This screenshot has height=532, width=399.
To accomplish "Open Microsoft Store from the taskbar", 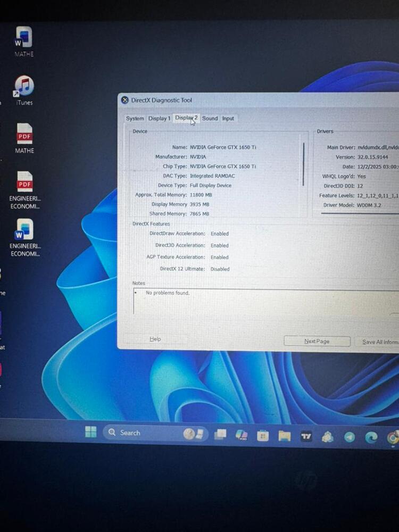I will click(263, 436).
